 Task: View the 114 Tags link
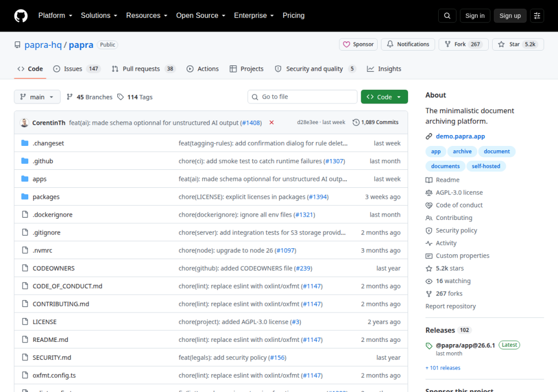pyautogui.click(x=135, y=97)
